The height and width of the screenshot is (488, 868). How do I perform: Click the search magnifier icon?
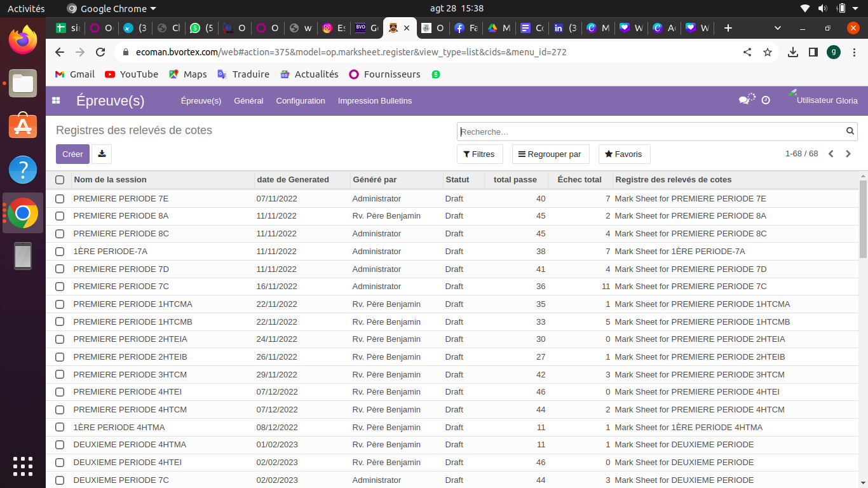(x=850, y=132)
